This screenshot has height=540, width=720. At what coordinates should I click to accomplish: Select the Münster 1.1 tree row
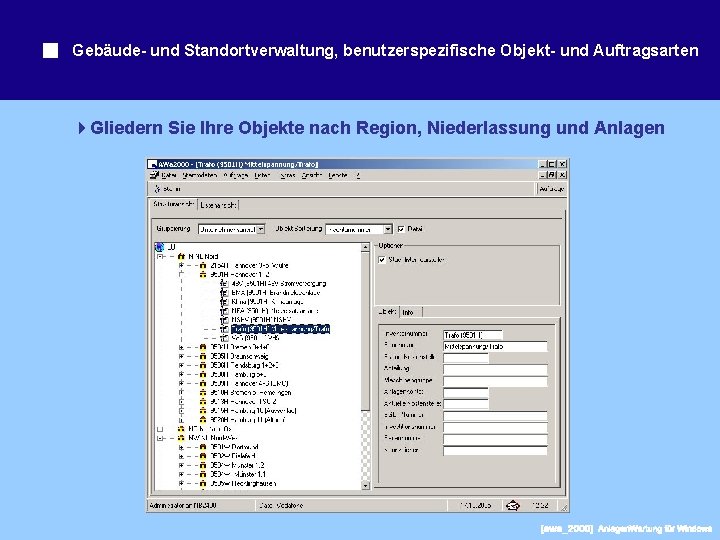[238, 474]
